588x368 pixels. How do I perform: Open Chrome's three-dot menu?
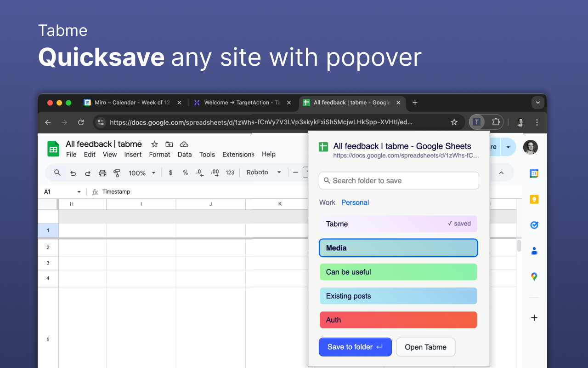(x=537, y=122)
